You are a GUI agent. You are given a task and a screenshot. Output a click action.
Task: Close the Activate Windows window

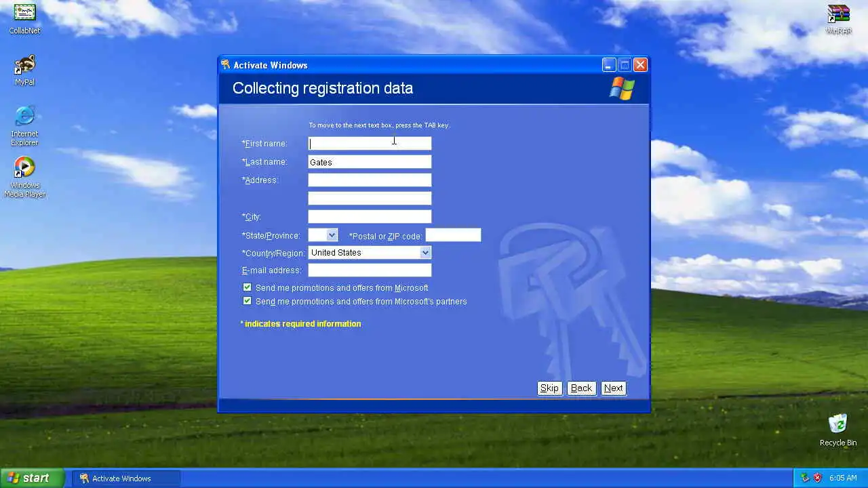(x=640, y=65)
